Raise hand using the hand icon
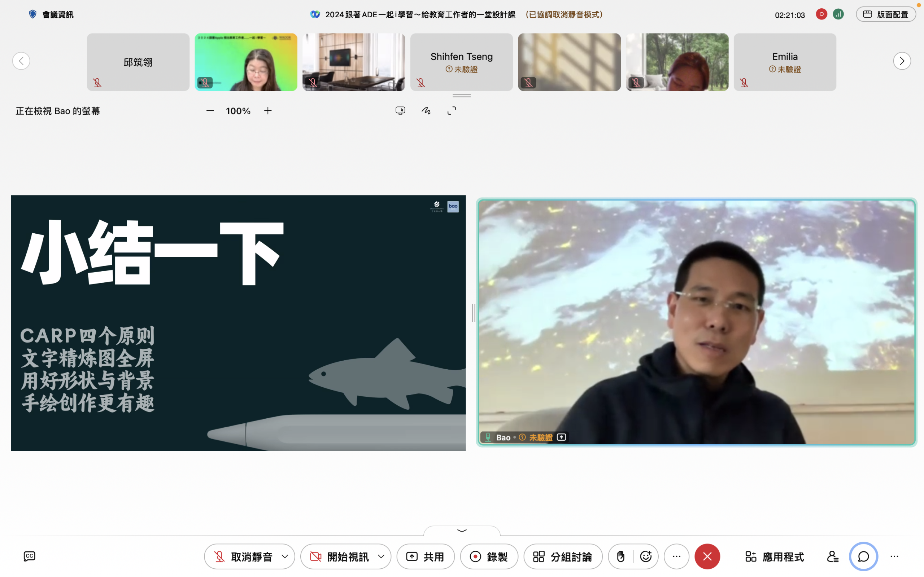Viewport: 924px width, 577px height. click(x=621, y=556)
